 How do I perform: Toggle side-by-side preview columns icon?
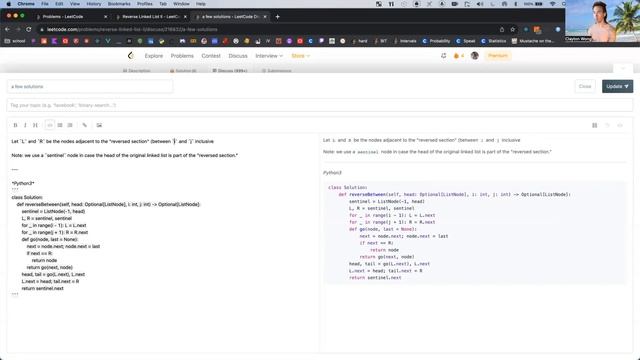[x=595, y=125]
